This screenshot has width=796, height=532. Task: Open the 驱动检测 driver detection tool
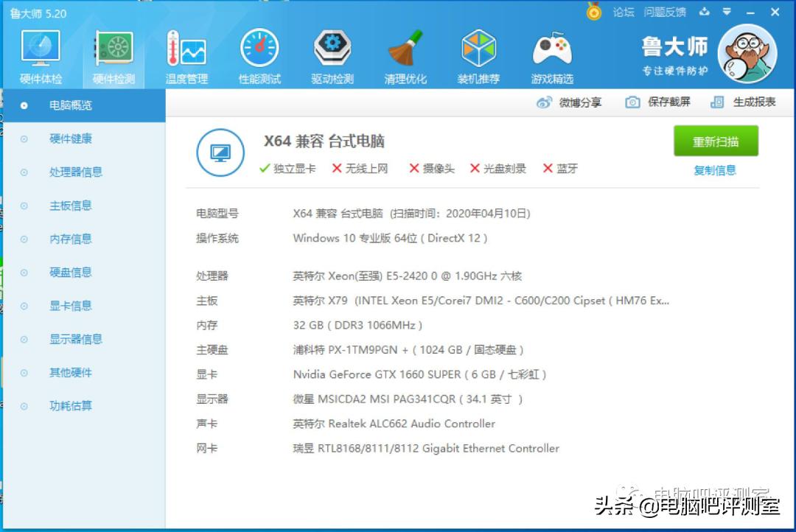pyautogui.click(x=332, y=52)
